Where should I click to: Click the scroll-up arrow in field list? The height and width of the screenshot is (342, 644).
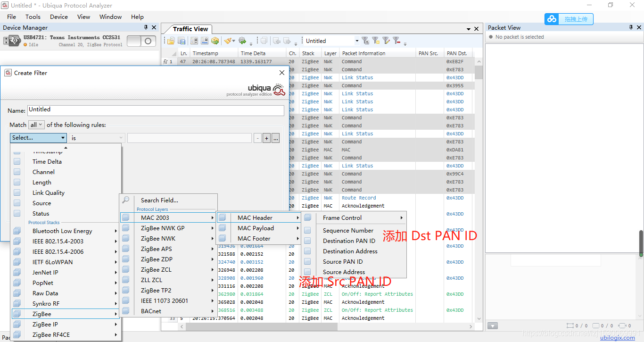click(66, 148)
